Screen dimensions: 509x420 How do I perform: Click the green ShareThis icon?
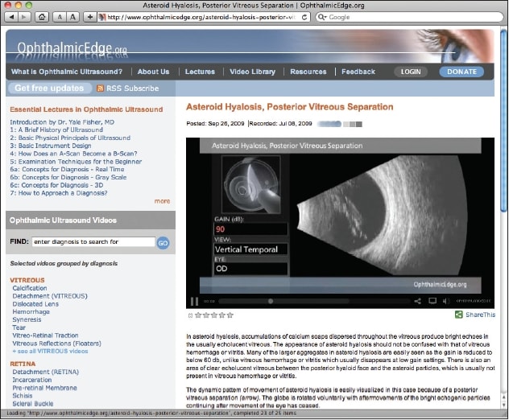tap(459, 315)
